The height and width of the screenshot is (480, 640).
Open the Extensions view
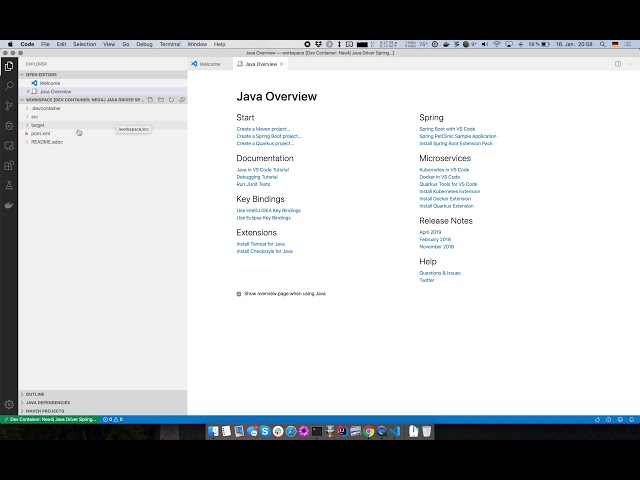[9, 165]
